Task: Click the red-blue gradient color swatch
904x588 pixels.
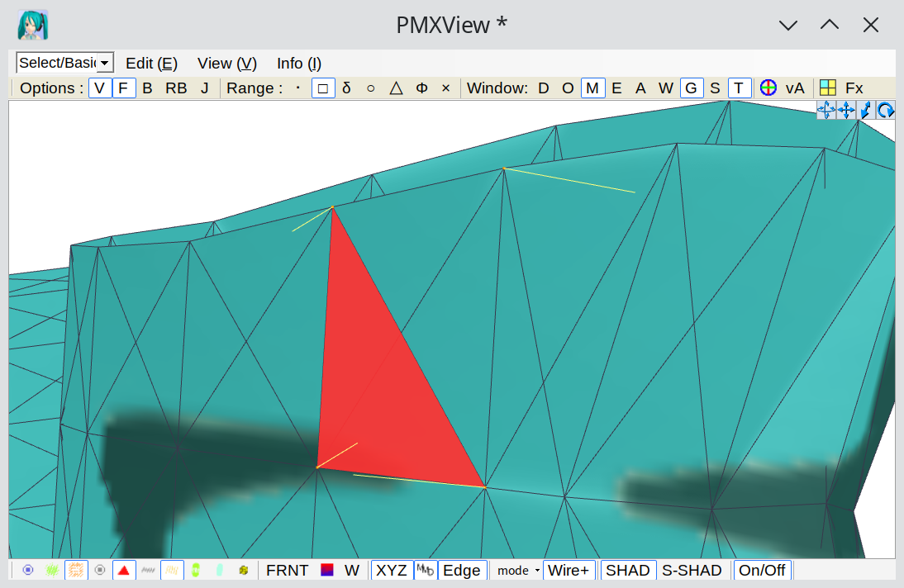Action: pyautogui.click(x=327, y=570)
